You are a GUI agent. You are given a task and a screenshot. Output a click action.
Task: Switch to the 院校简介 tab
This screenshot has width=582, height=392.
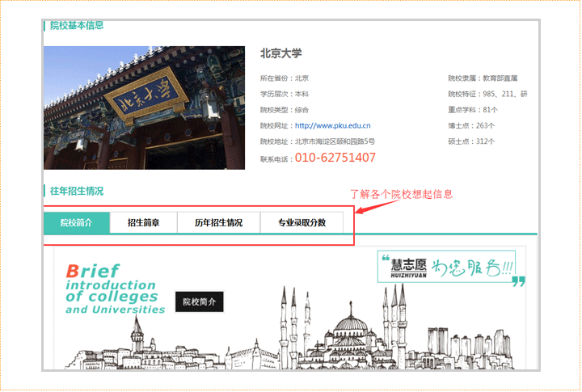click(76, 222)
